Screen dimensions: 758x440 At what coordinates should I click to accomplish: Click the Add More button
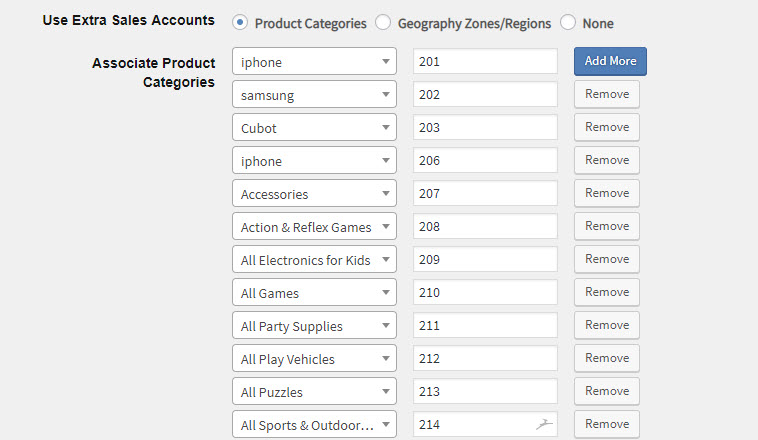610,61
